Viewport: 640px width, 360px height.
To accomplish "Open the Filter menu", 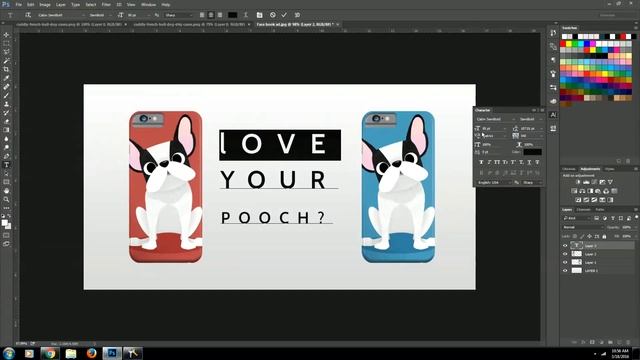I will tap(106, 4).
